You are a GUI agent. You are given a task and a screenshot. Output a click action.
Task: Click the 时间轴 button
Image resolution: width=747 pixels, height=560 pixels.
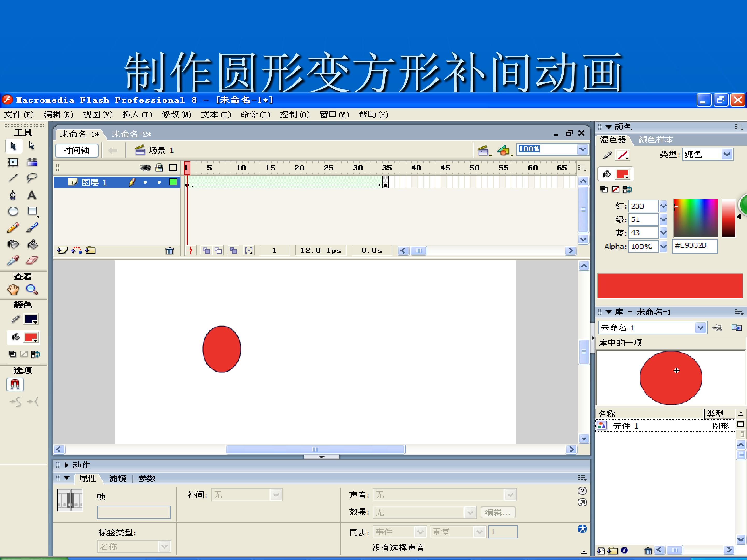(x=76, y=150)
